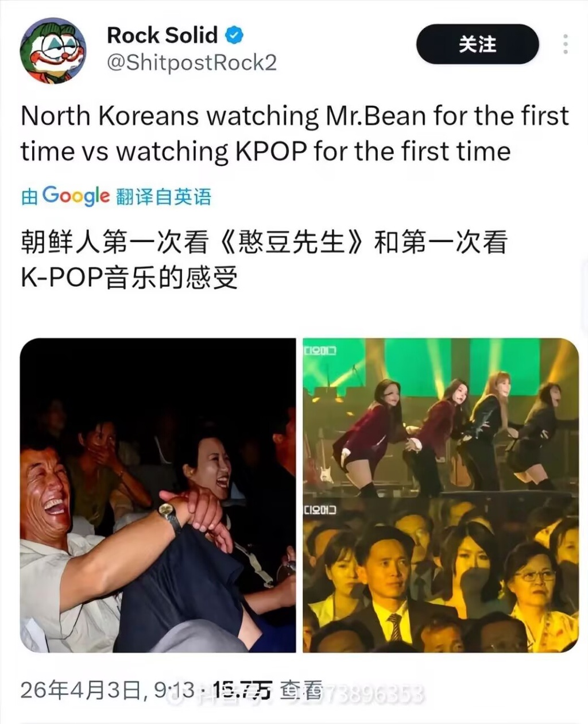Select the translated Chinese tweet text

(x=264, y=260)
